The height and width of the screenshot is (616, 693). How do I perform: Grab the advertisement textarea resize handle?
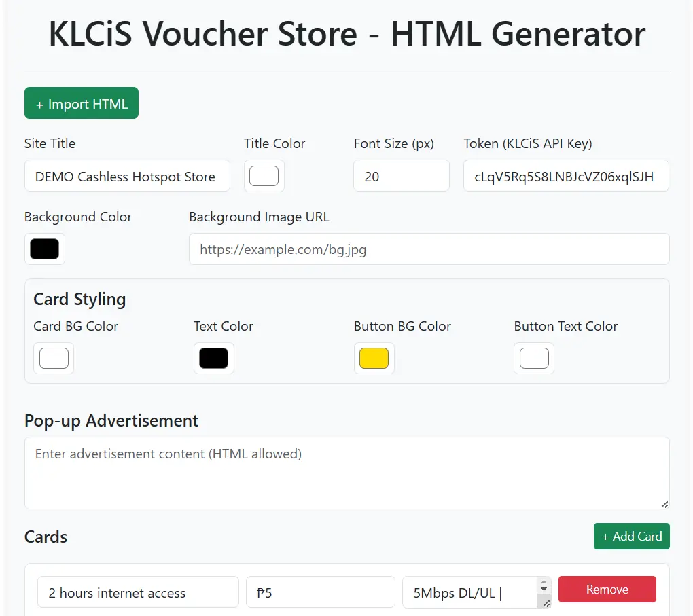[664, 504]
